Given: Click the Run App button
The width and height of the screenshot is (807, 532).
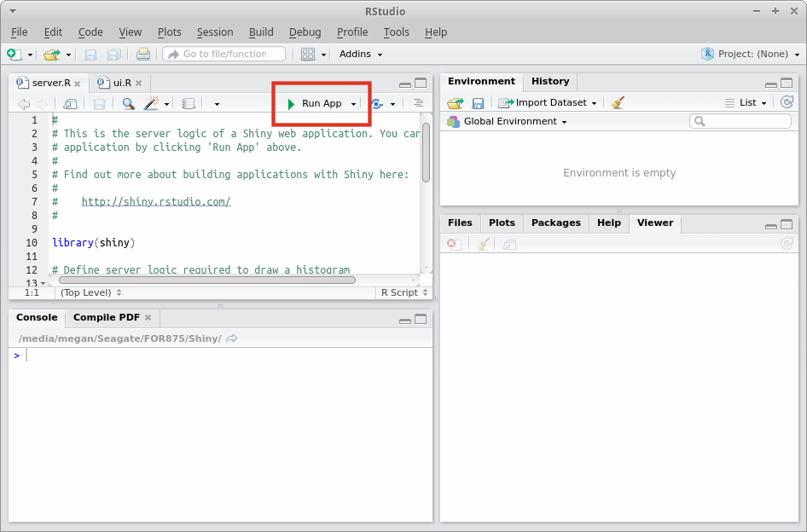Looking at the screenshot, I should point(315,103).
